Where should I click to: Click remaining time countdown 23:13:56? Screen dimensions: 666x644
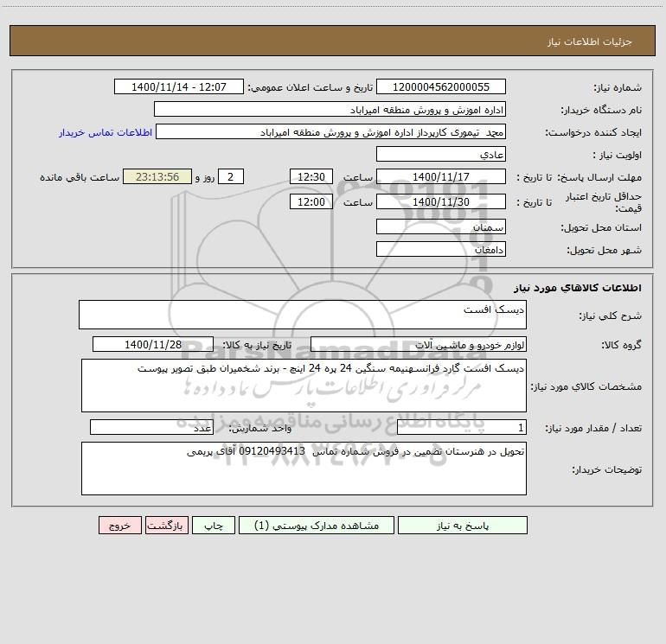tap(157, 176)
